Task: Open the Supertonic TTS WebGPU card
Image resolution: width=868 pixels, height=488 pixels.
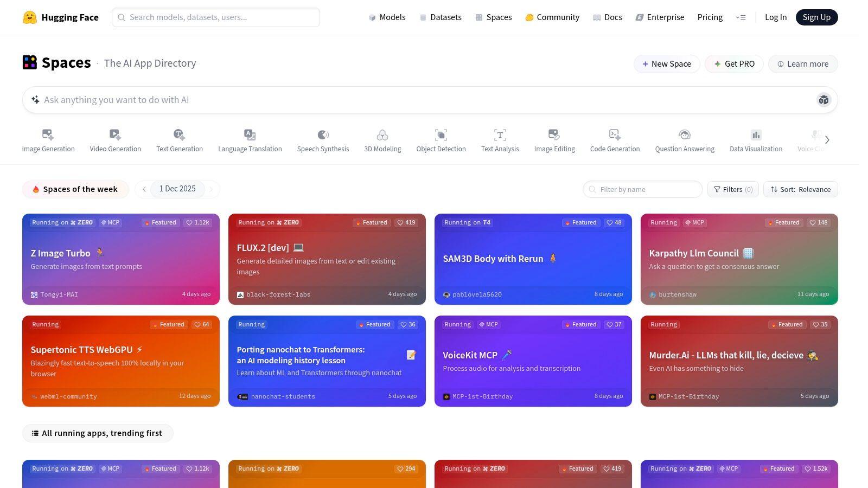Action: pos(121,361)
